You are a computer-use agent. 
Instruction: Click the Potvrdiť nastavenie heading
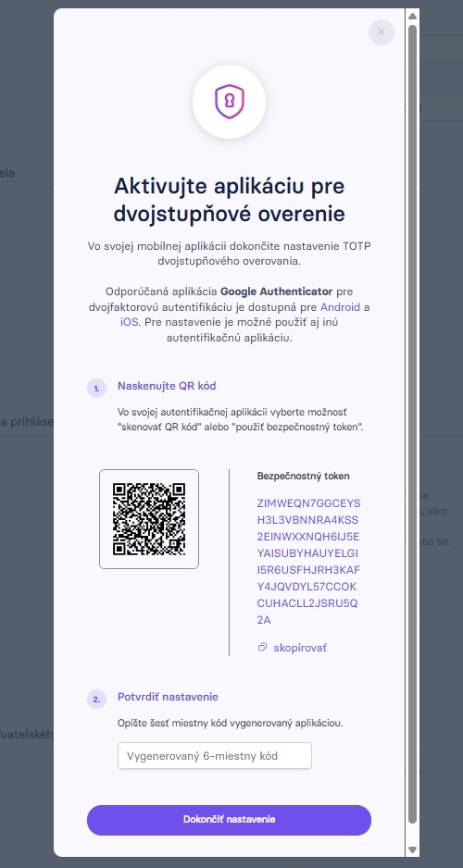(168, 697)
